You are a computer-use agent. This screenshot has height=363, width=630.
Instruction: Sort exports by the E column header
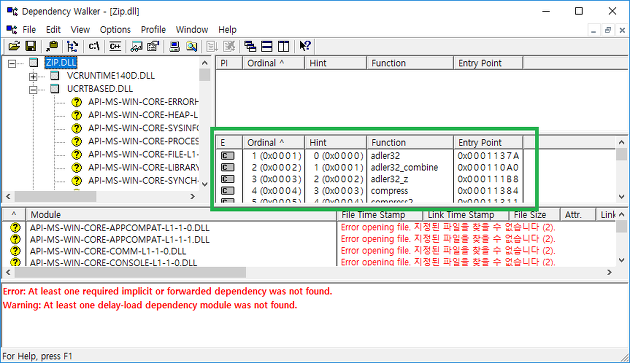click(229, 142)
